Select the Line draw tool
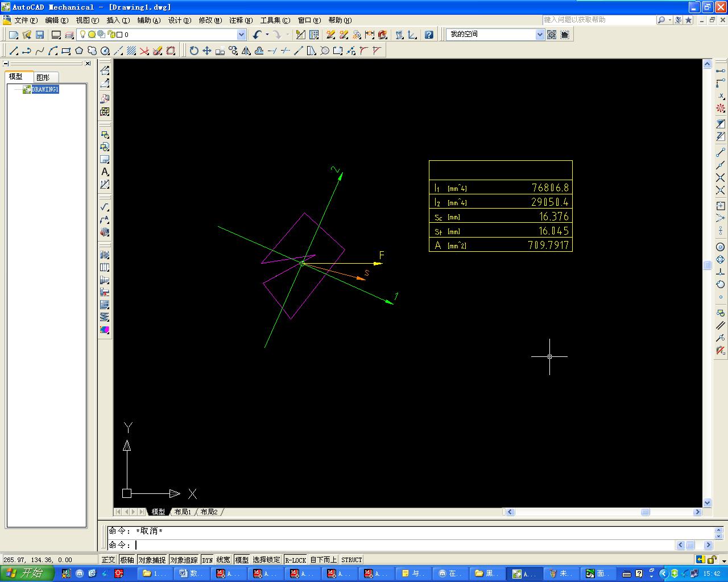This screenshot has width=728, height=582. [14, 51]
